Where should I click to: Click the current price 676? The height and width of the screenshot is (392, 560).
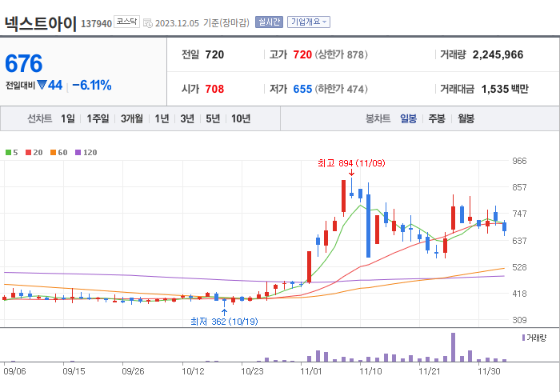tap(24, 63)
